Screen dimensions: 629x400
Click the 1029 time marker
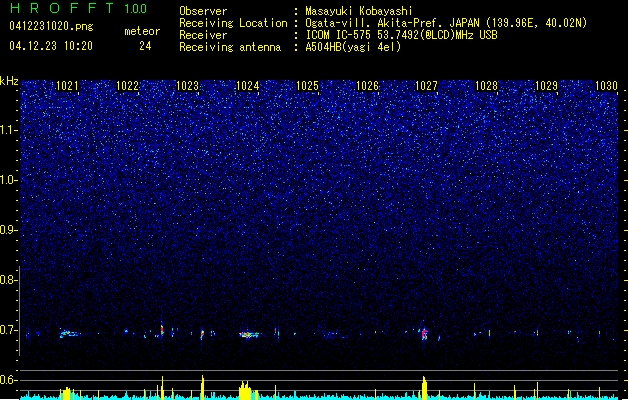(546, 86)
